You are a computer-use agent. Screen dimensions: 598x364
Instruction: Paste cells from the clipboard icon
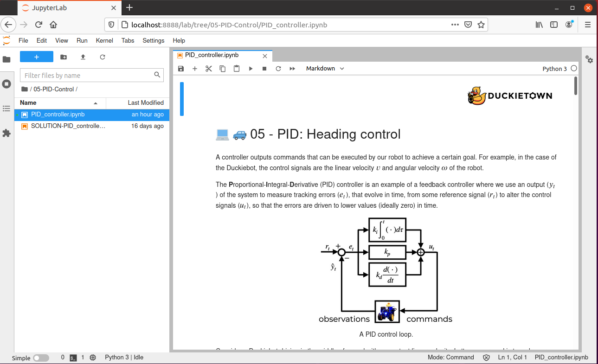(x=237, y=69)
